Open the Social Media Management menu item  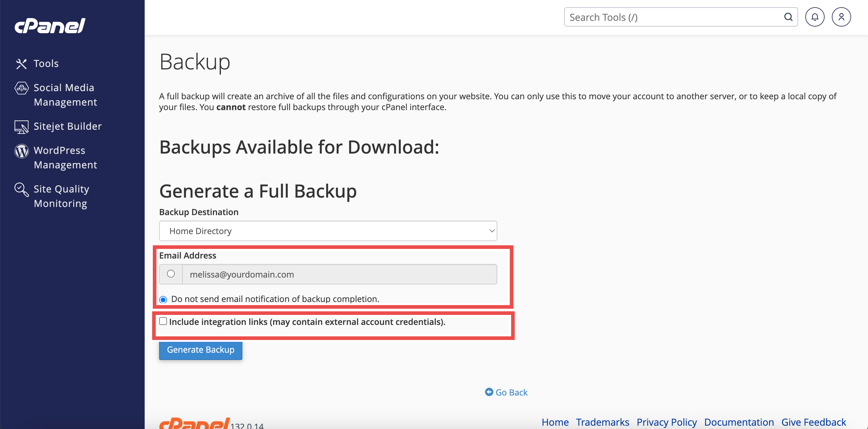[x=65, y=95]
